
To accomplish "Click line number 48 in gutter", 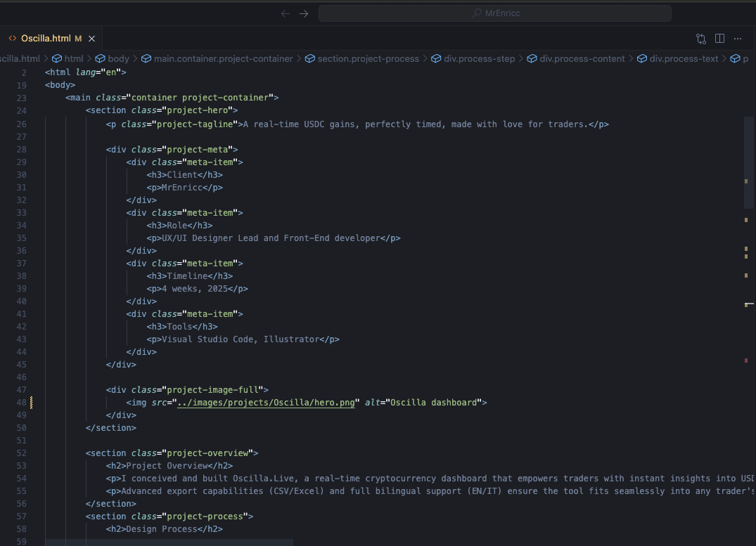I will click(21, 403).
